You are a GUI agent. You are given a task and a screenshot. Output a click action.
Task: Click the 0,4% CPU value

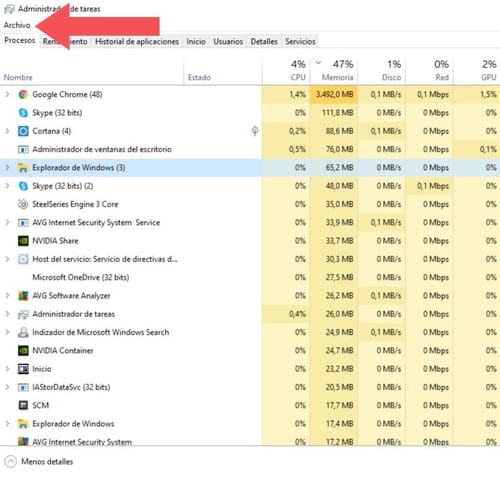click(298, 314)
